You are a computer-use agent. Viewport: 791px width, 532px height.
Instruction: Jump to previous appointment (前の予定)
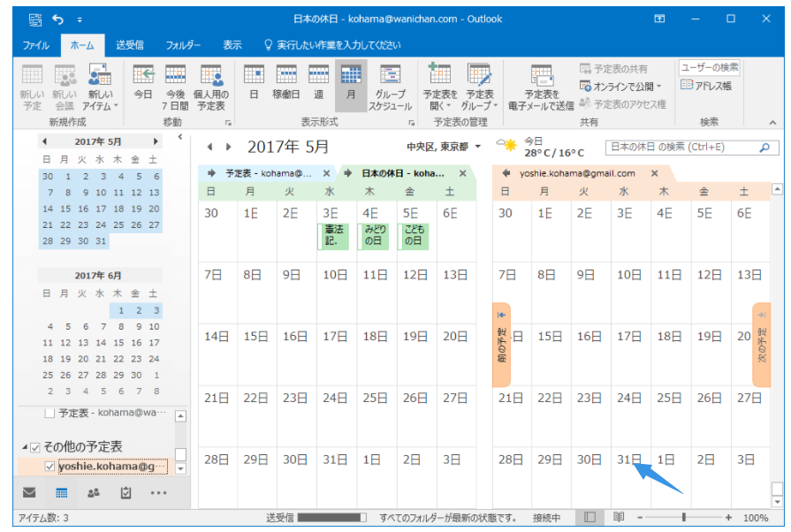(502, 345)
